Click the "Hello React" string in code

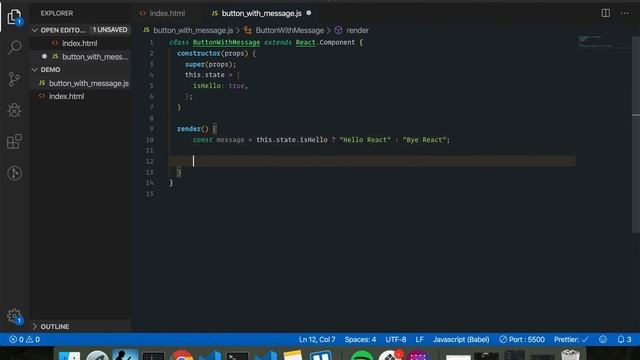tap(365, 140)
